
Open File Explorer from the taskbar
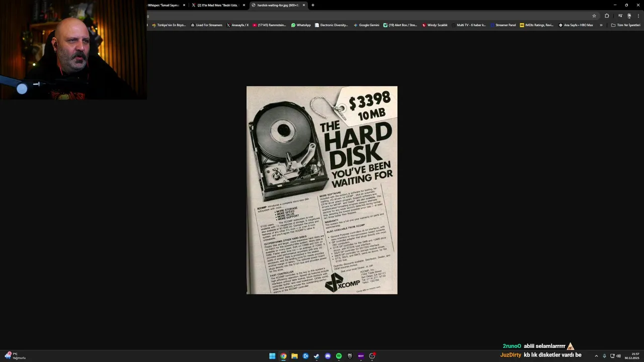[294, 356]
